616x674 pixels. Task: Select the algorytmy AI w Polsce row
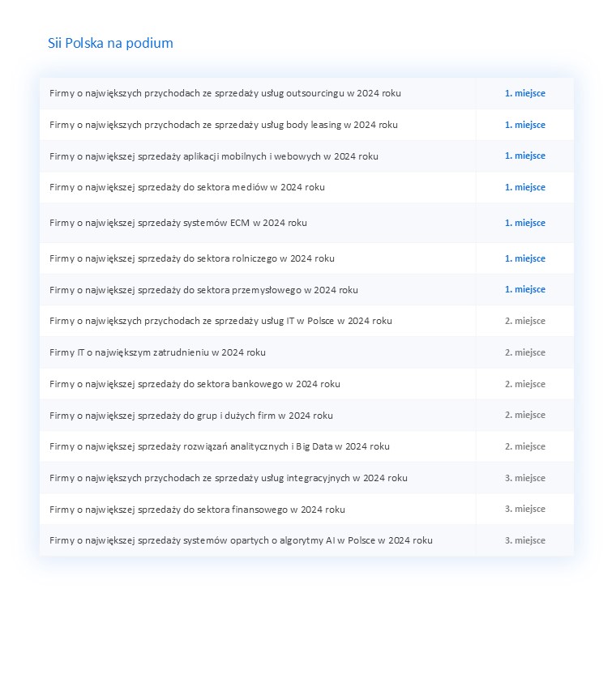pos(306,540)
